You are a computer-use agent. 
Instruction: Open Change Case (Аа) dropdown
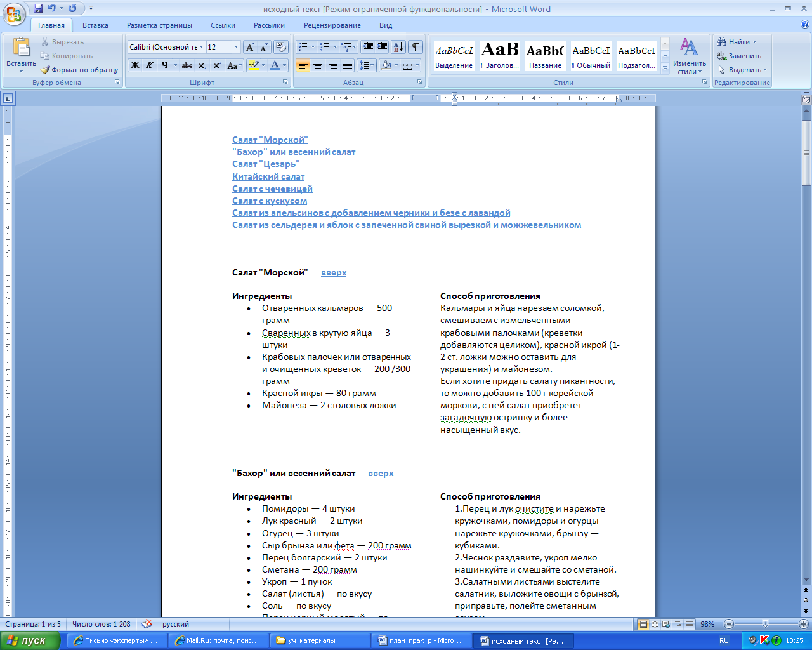tap(233, 65)
